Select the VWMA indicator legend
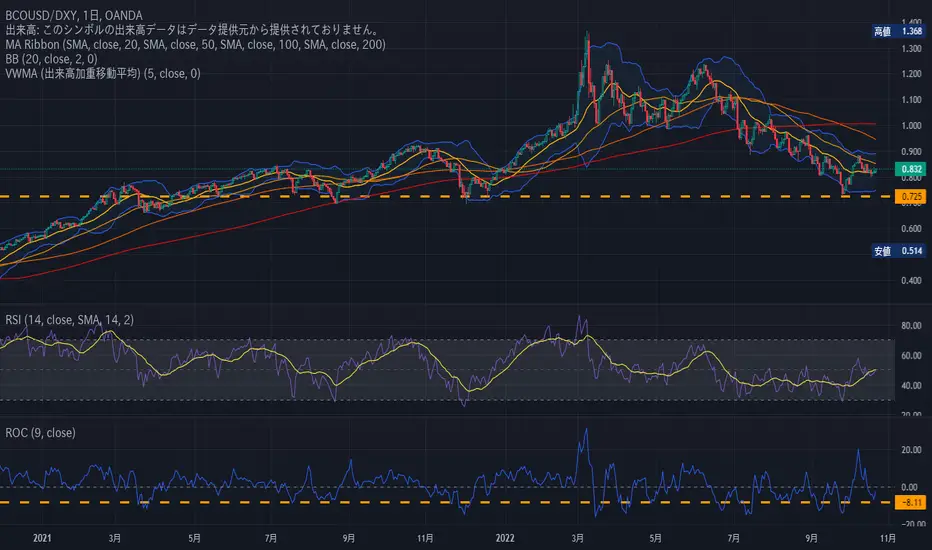Screen dimensions: 932x550 (x=103, y=73)
